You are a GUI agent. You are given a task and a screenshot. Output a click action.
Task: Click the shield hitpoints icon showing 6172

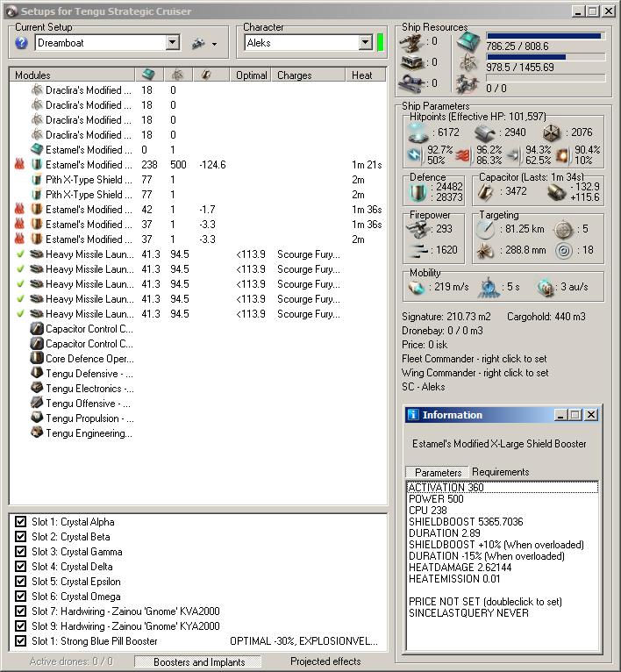(x=418, y=132)
